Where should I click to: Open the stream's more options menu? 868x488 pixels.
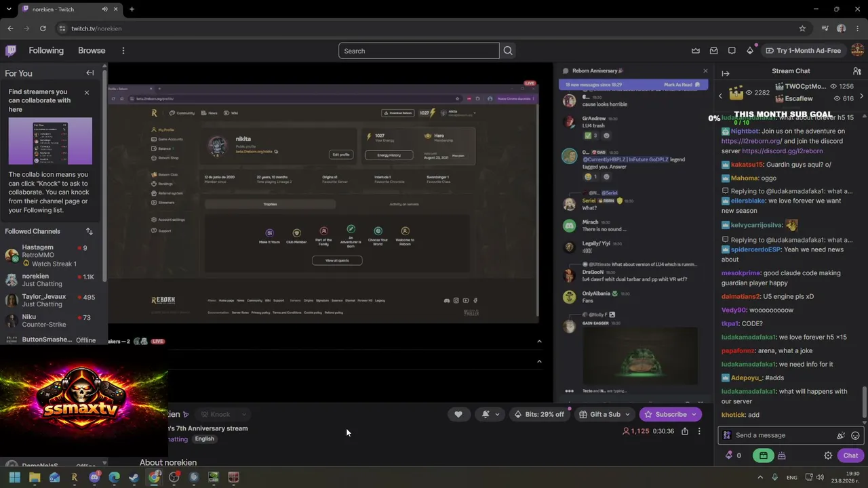point(699,431)
